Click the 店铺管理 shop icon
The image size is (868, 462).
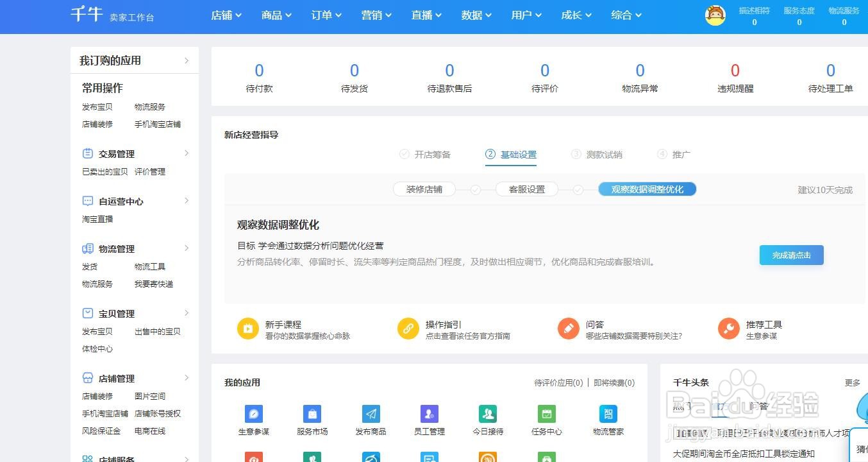88,378
